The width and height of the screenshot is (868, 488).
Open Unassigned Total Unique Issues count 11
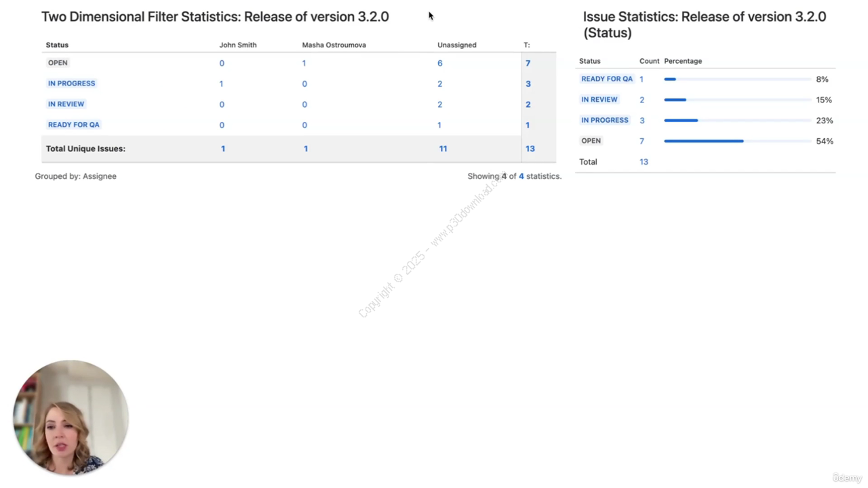(443, 148)
